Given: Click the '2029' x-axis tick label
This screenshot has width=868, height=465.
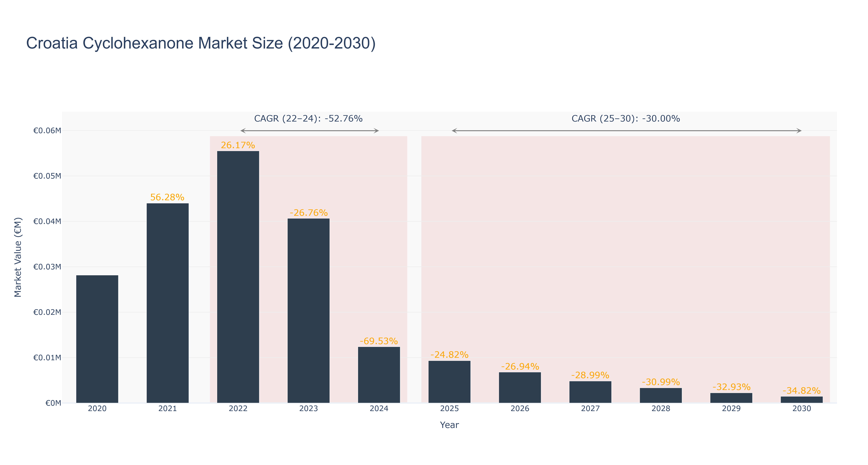Looking at the screenshot, I should (x=731, y=408).
